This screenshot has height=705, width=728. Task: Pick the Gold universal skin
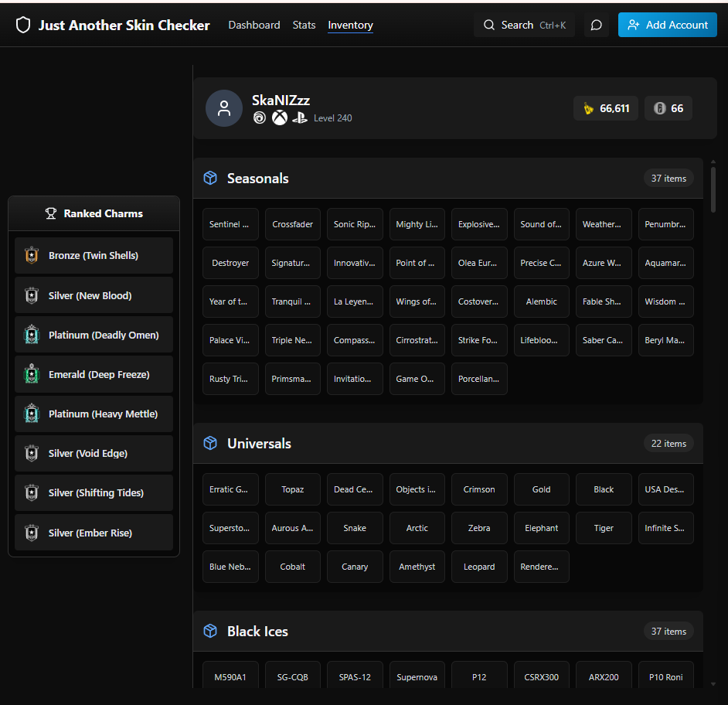(541, 489)
